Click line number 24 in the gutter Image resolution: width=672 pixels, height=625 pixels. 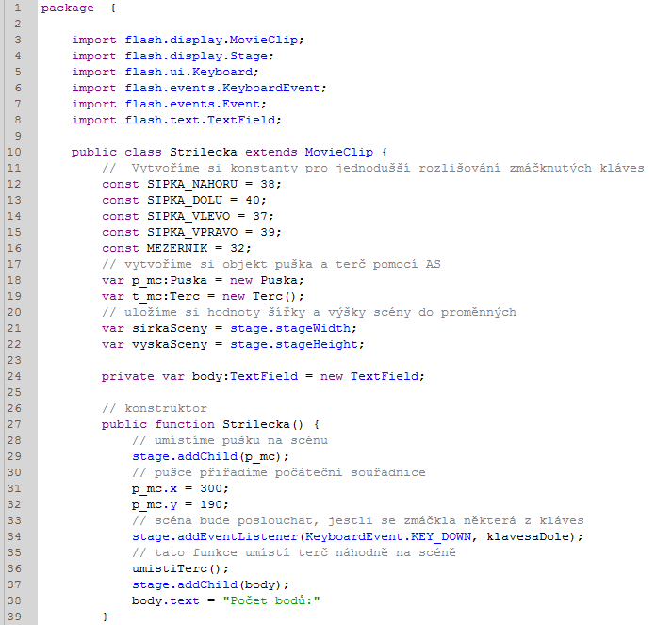click(14, 376)
